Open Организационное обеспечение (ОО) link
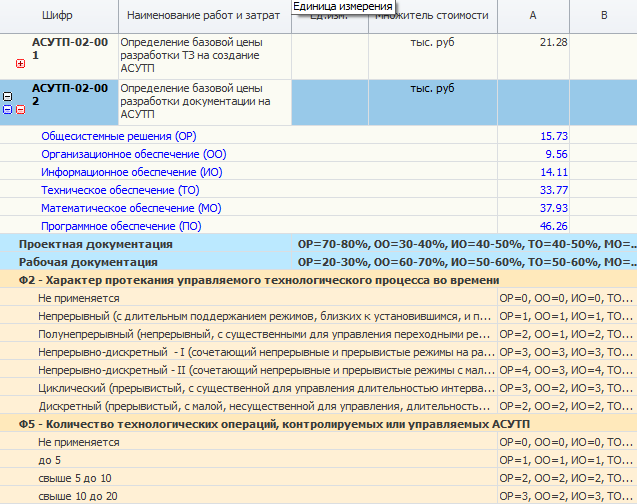The width and height of the screenshot is (637, 504). tap(134, 154)
